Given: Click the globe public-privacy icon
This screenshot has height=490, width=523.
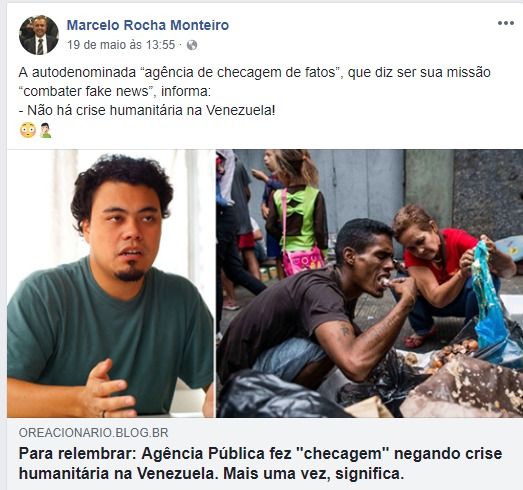Looking at the screenshot, I should coord(192,45).
